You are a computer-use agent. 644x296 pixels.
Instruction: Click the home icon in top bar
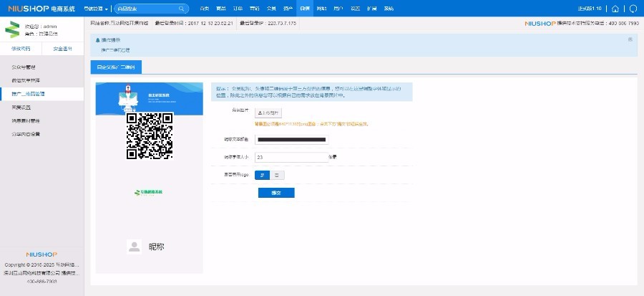pyautogui.click(x=615, y=9)
